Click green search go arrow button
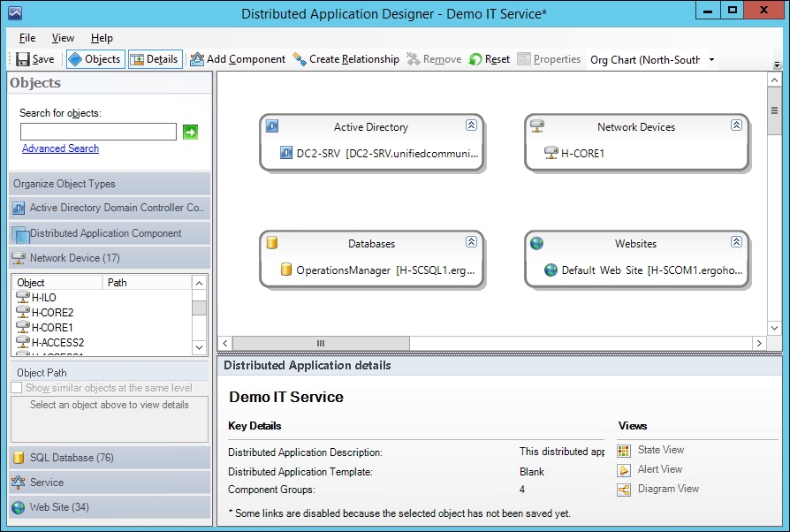The height and width of the screenshot is (532, 790). click(190, 132)
